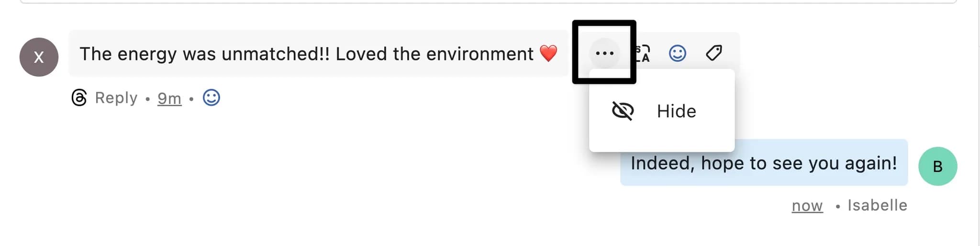Click the smiley icon beside 9m
The image size is (980, 246).
(211, 98)
